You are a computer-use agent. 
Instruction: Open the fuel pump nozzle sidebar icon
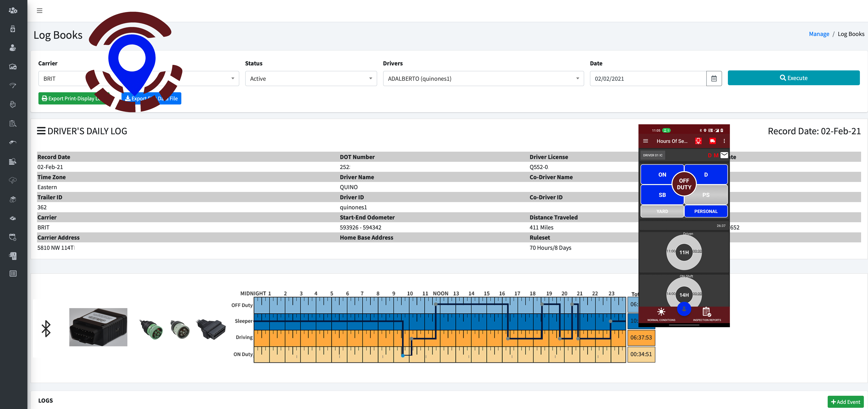tap(13, 142)
